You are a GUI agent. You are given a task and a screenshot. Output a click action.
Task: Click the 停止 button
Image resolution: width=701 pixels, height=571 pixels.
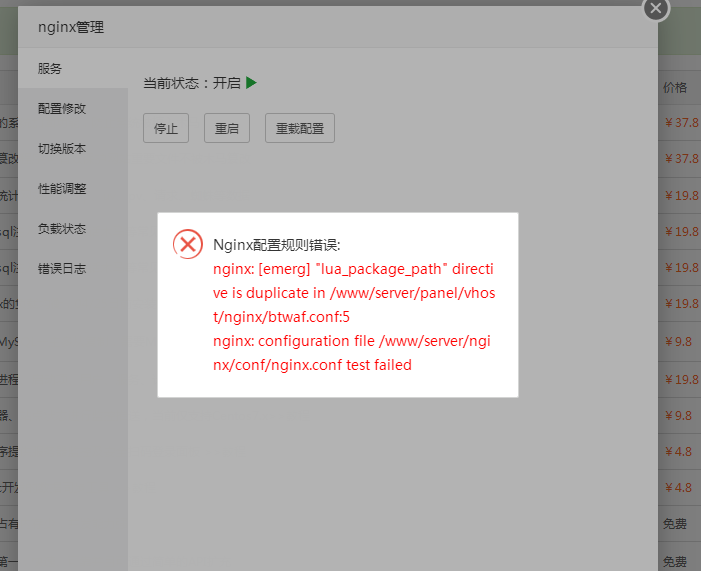tap(166, 128)
